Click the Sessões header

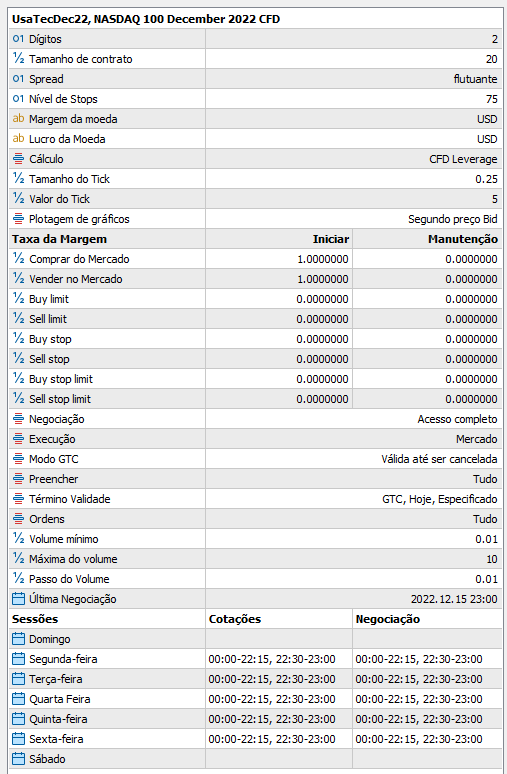click(x=35, y=619)
